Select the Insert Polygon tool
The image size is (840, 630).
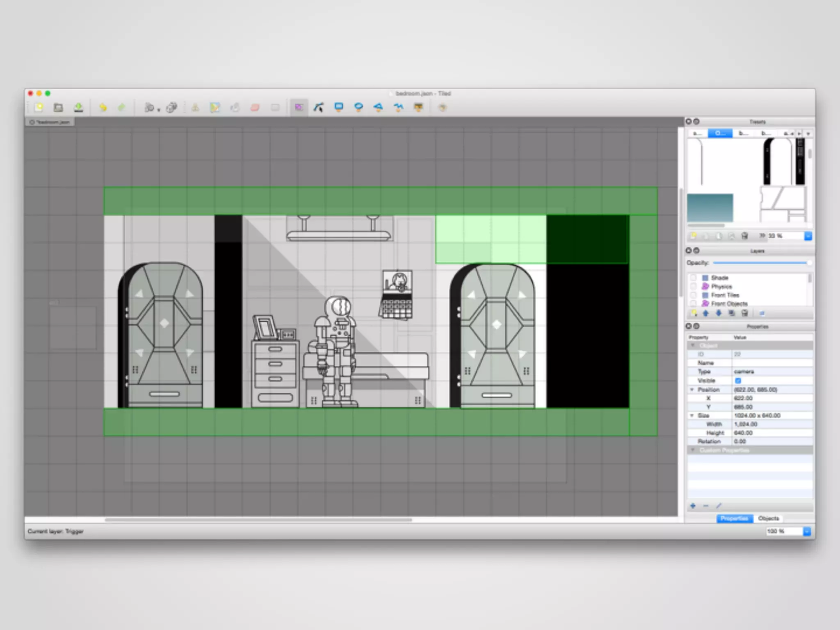point(378,107)
